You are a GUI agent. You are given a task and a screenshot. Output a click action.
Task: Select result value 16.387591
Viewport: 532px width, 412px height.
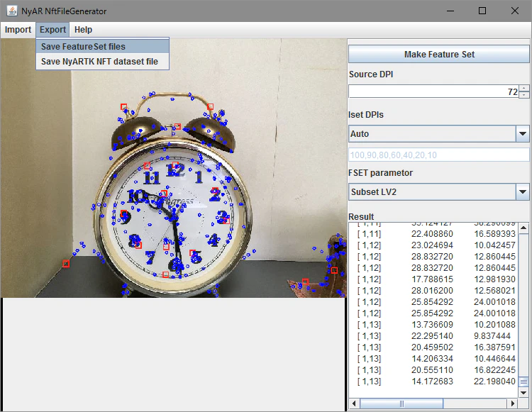[x=494, y=347]
